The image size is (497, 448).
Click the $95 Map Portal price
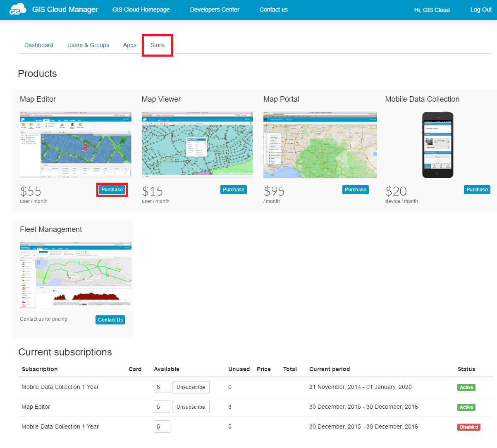(274, 191)
